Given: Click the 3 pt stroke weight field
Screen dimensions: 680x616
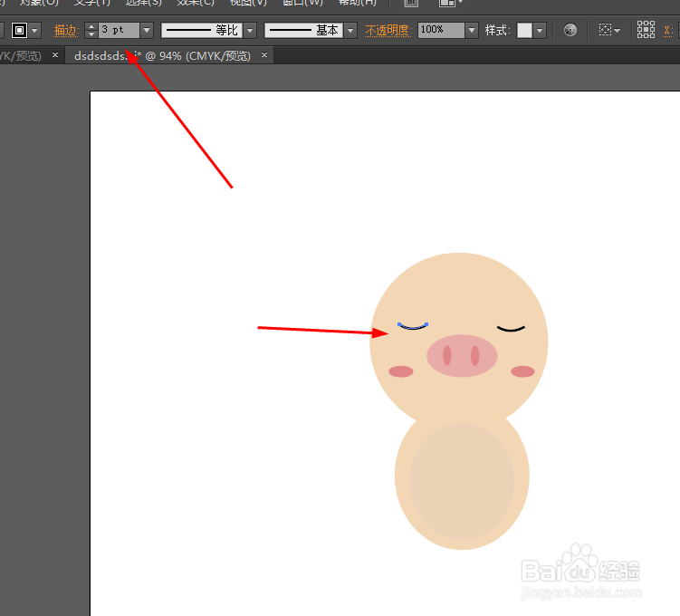Looking at the screenshot, I should pos(120,30).
